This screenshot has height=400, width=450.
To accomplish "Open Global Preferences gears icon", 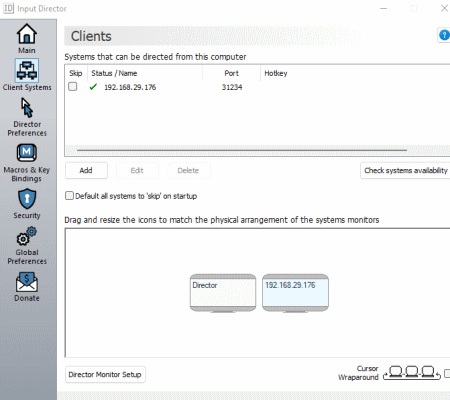I will click(x=27, y=236).
